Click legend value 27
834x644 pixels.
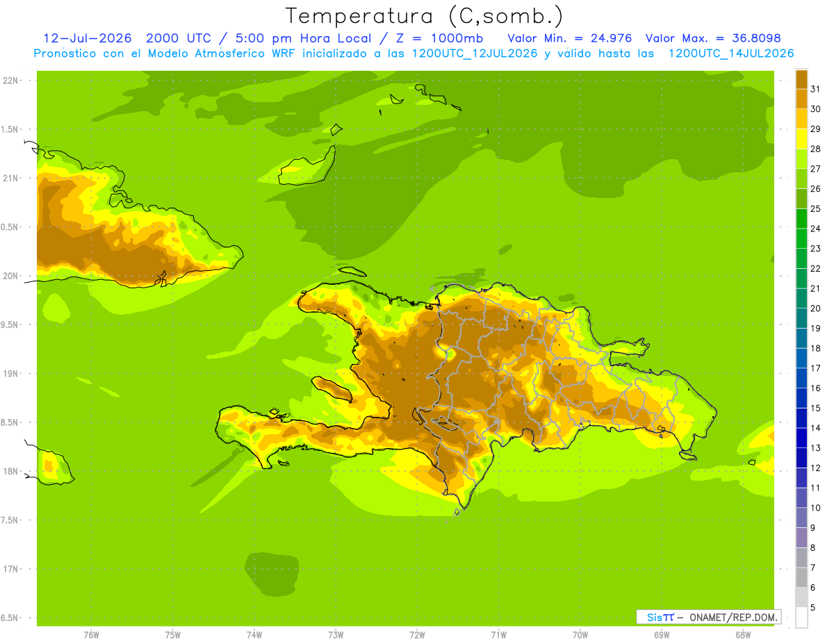tap(815, 169)
